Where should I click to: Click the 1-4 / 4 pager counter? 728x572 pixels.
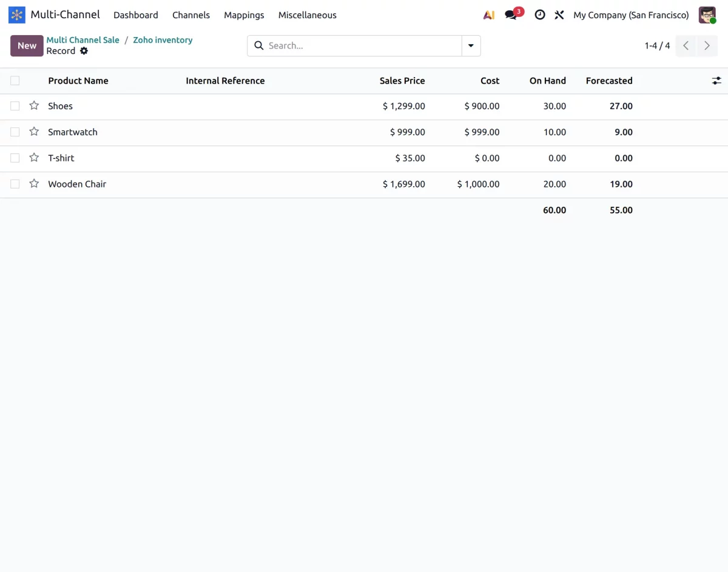point(657,45)
